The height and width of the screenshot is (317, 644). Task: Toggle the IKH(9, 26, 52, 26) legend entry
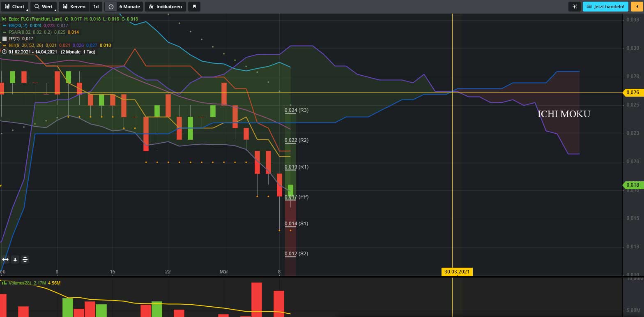pos(25,45)
